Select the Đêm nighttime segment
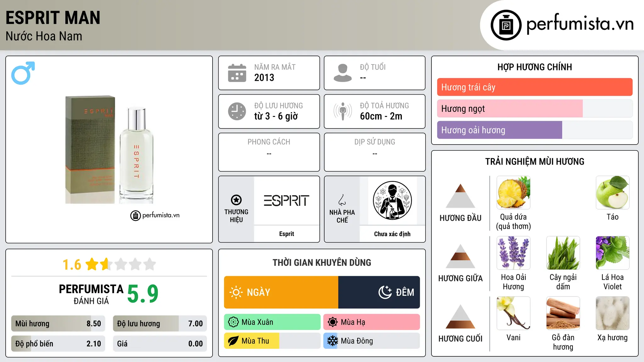Image resolution: width=644 pixels, height=362 pixels. pos(379,292)
